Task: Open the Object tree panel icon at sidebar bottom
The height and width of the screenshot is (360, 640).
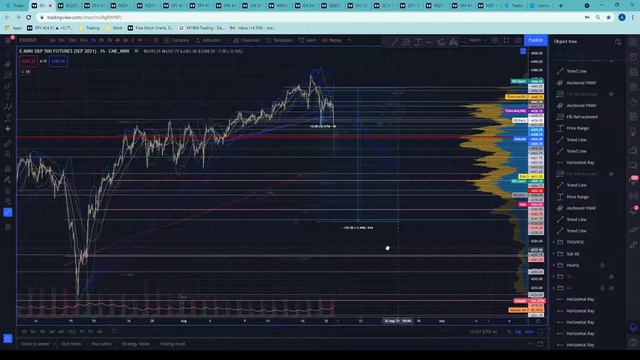Action: coord(633,328)
